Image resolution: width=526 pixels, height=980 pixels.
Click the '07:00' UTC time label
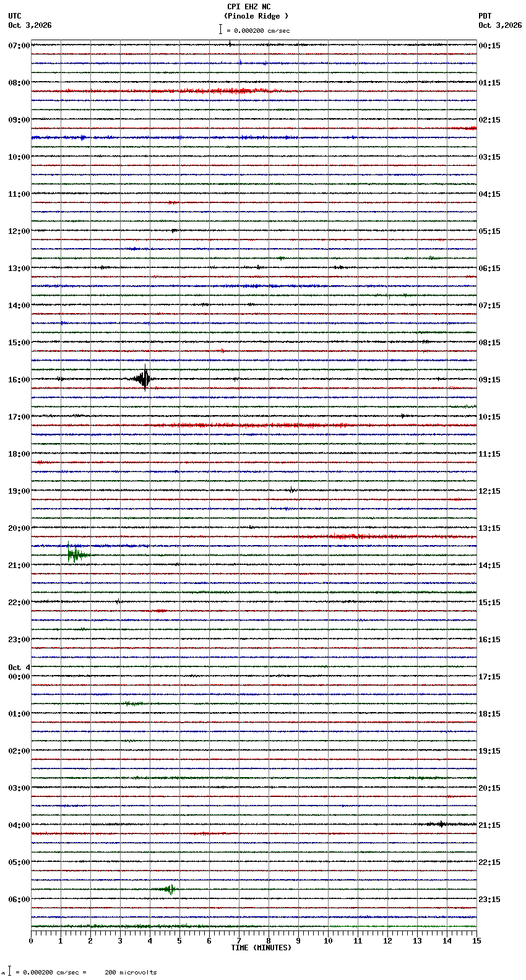[x=19, y=46]
